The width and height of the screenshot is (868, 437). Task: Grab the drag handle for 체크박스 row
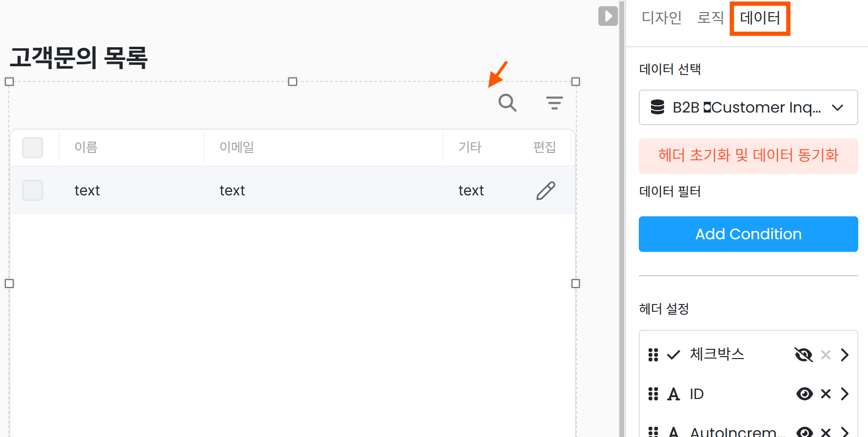(653, 355)
